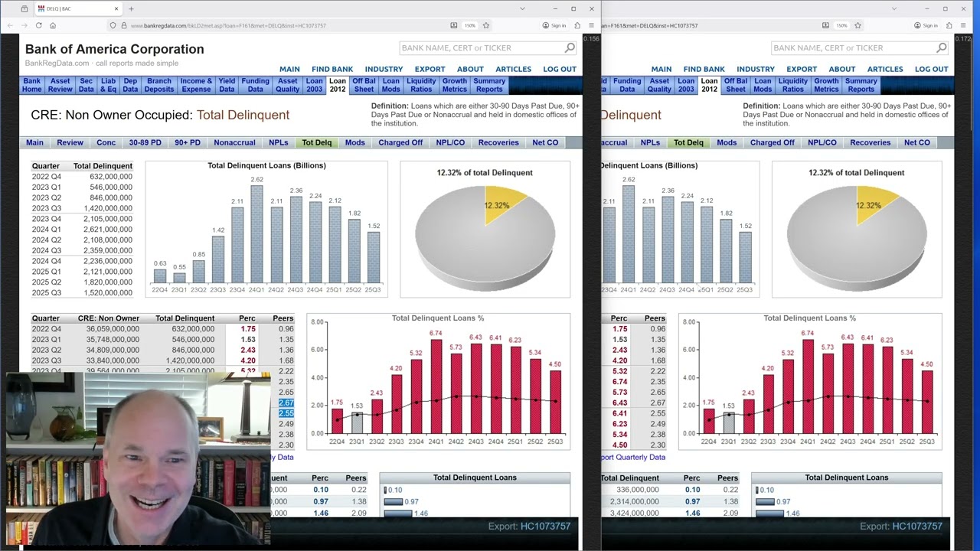Select Export: HC1073757 label in right window
Viewport: 980px width, 551px height.
tap(900, 527)
